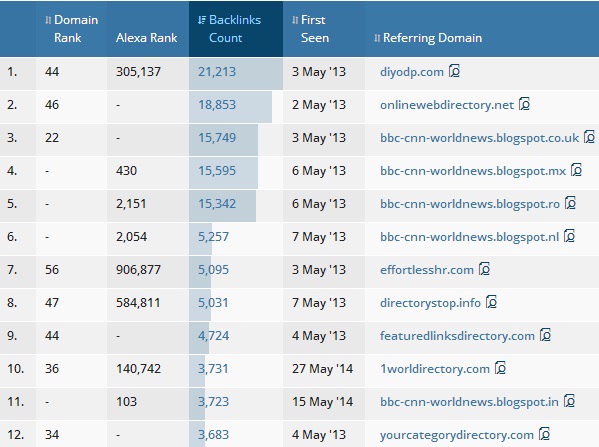Open the lookup icon for effortlesshr.com
The width and height of the screenshot is (599, 447).
click(484, 269)
